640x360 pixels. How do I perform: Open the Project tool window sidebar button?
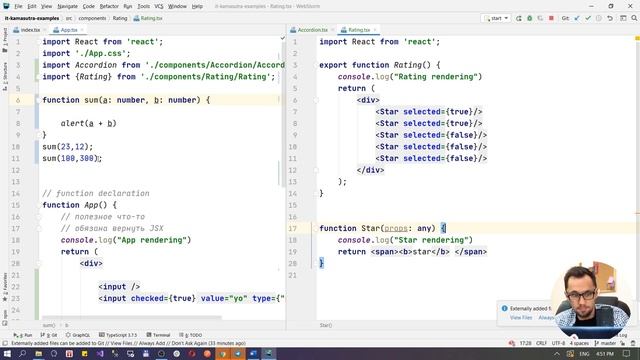tap(5, 40)
